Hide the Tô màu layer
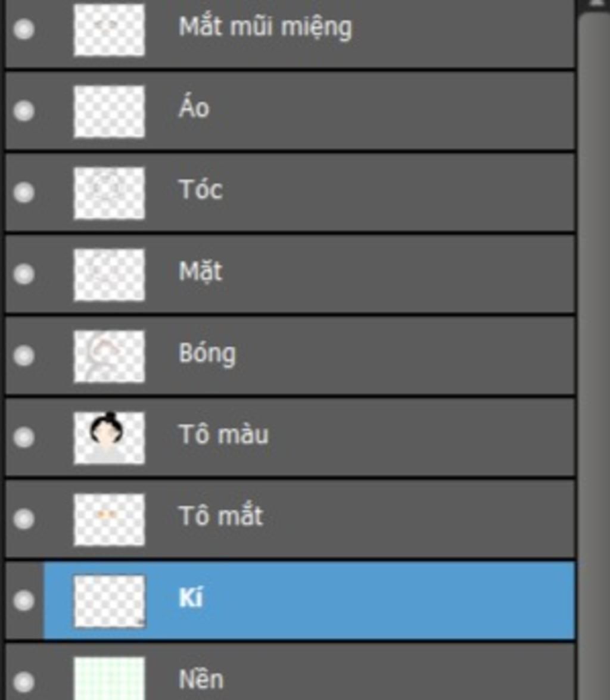Screen dimensions: 610x700 [24, 437]
